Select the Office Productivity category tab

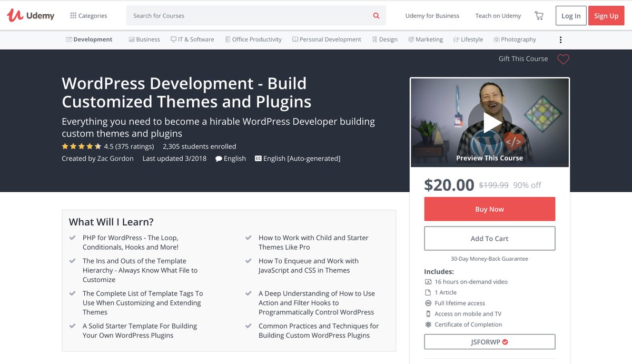253,40
